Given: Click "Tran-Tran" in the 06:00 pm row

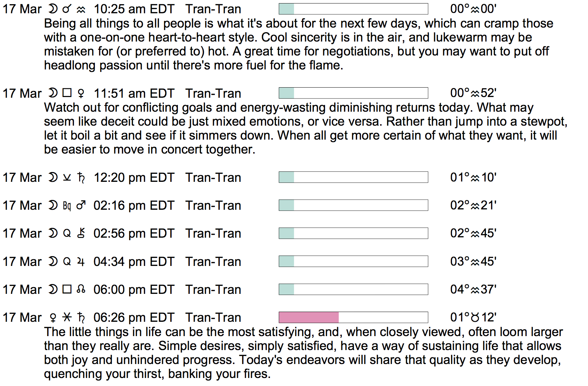Looking at the screenshot, I should pos(213,290).
